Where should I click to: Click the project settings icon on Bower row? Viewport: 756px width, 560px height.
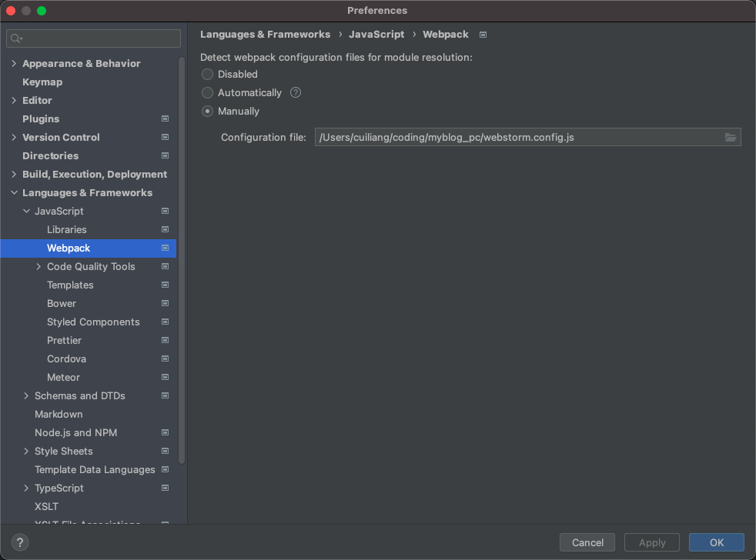click(x=165, y=303)
